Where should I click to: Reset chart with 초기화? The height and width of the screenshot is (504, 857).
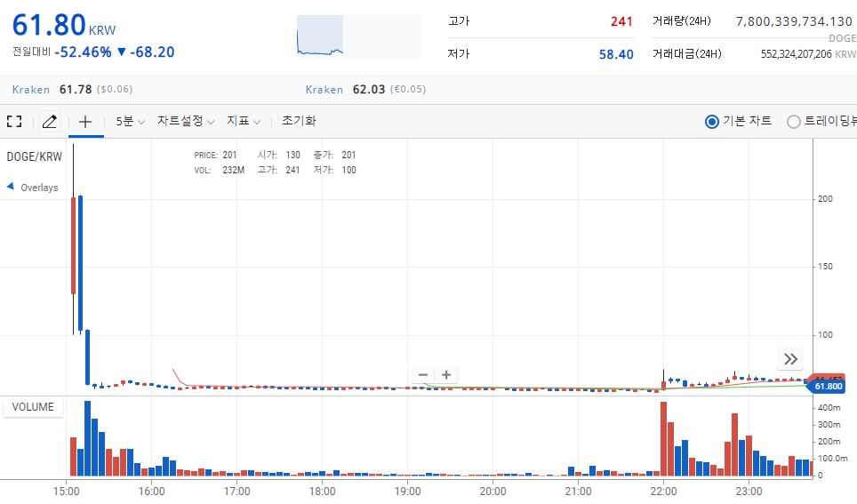(x=299, y=121)
